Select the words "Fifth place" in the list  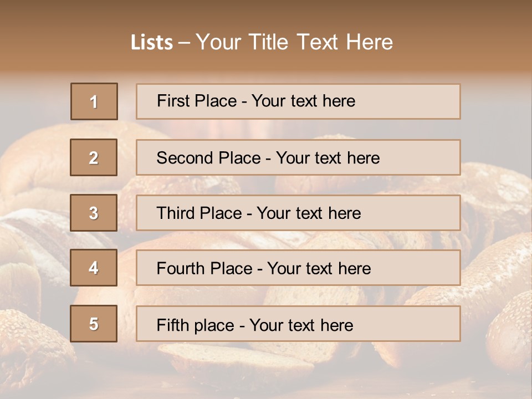pyautogui.click(x=196, y=325)
